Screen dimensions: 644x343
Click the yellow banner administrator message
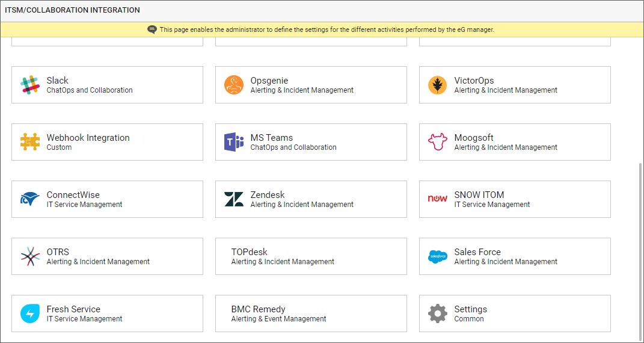(327, 29)
